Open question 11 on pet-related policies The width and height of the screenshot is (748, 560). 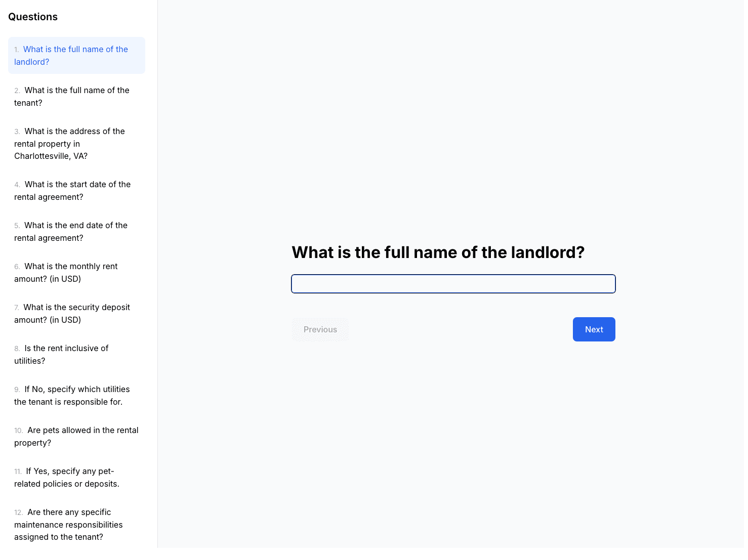tap(76, 478)
